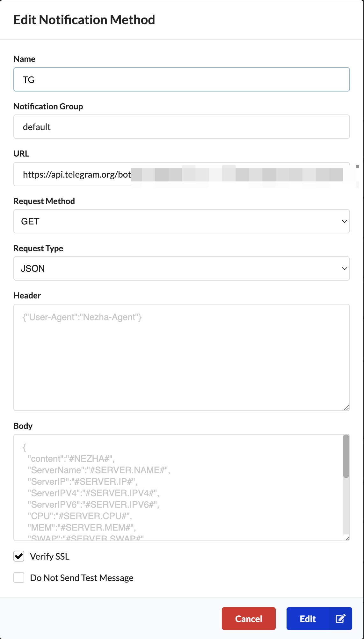Click into the Telegram URL field
The image size is (364, 639).
pos(76,174)
